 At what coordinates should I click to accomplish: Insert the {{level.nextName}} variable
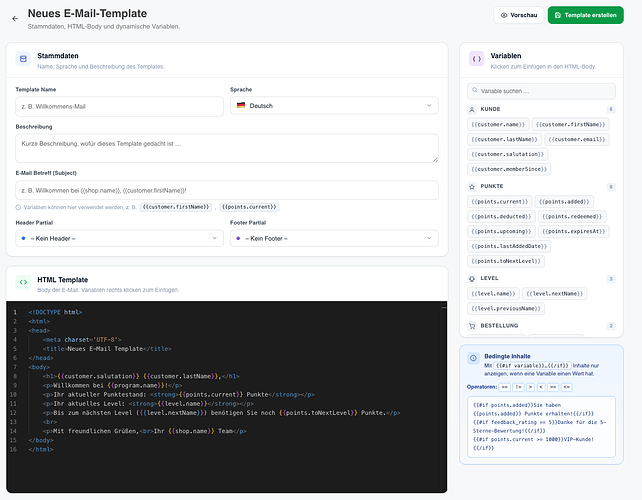(x=555, y=294)
